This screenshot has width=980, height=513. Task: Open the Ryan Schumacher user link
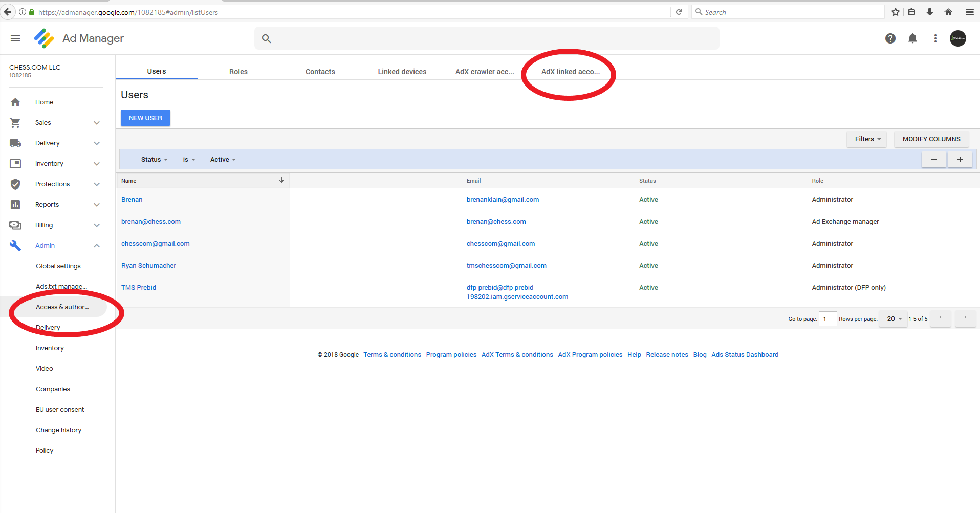pos(148,266)
